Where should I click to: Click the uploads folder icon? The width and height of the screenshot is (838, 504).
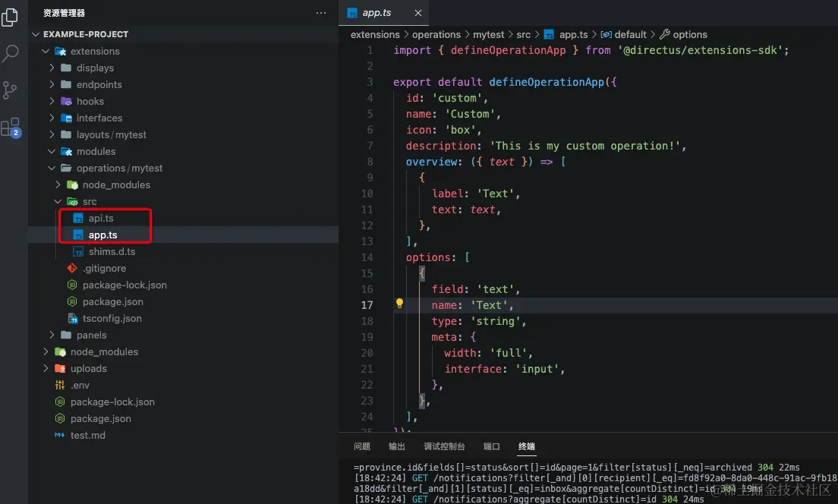coord(61,368)
